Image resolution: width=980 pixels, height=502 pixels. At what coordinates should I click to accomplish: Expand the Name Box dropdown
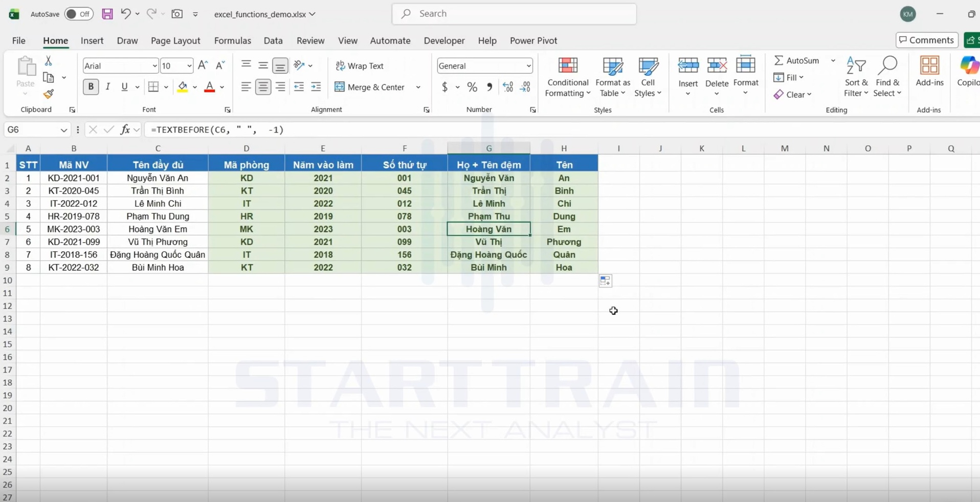click(x=63, y=129)
